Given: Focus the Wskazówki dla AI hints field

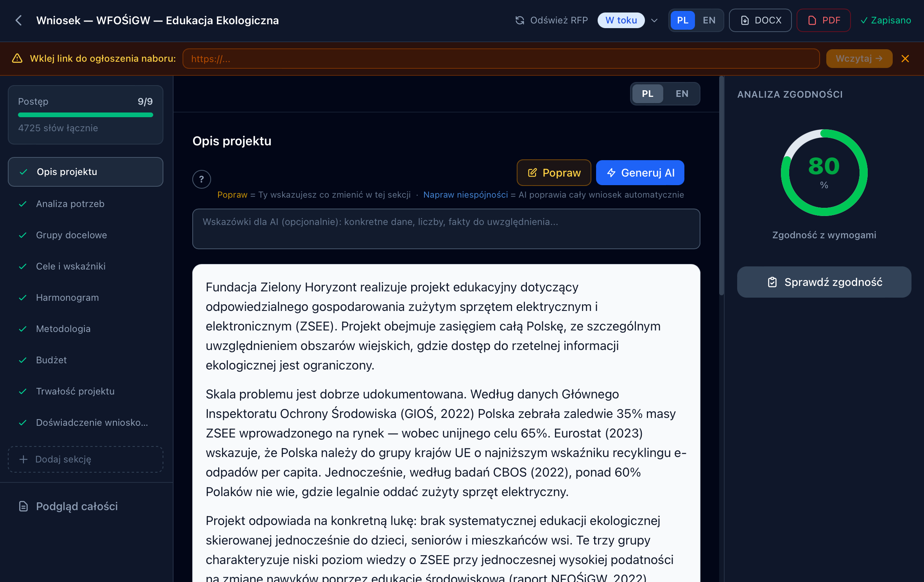Looking at the screenshot, I should [x=446, y=229].
